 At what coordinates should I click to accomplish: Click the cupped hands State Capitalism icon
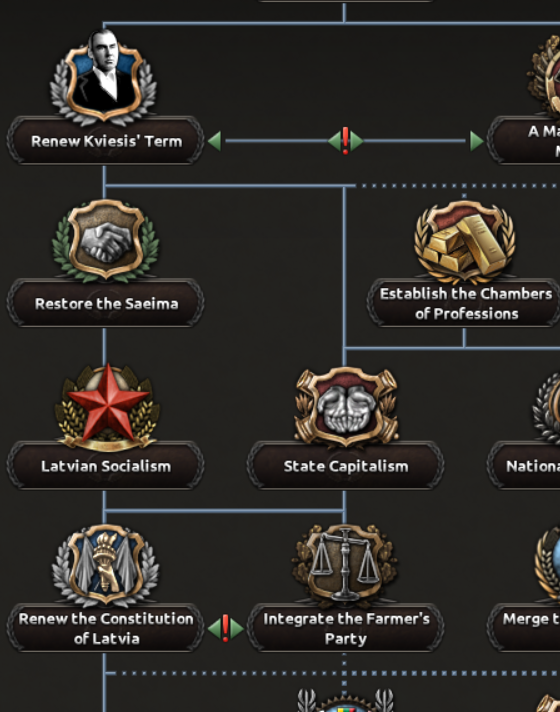pos(346,406)
